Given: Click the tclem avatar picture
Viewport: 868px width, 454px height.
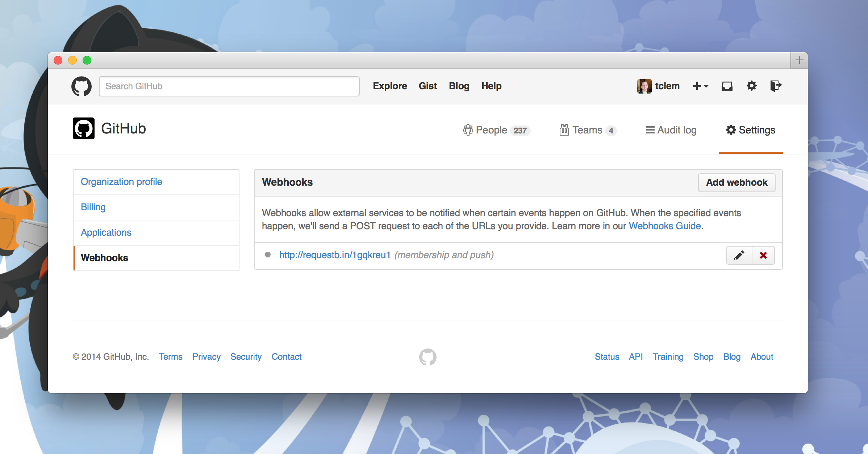Looking at the screenshot, I should click(644, 86).
